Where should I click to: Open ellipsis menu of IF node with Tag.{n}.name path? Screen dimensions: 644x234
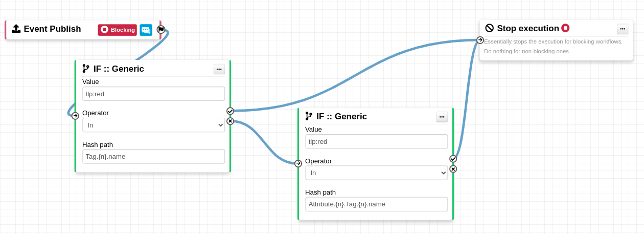click(x=219, y=69)
